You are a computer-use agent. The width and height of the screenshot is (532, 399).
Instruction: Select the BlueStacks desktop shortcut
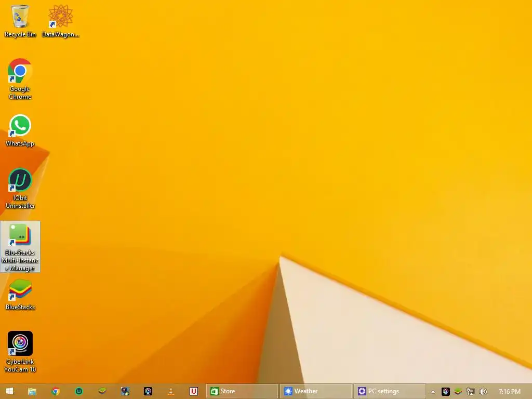pos(20,295)
